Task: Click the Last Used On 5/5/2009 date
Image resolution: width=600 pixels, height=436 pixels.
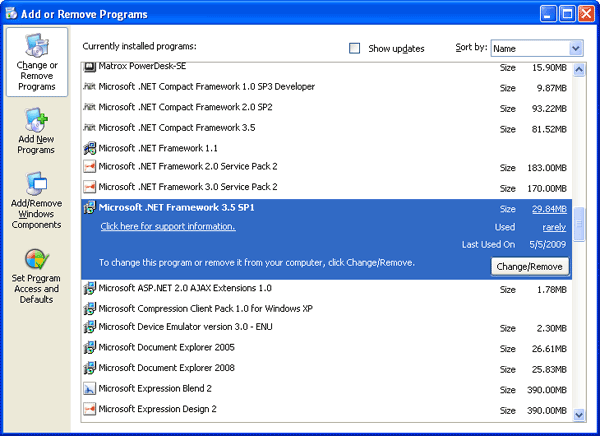Action: pos(548,245)
